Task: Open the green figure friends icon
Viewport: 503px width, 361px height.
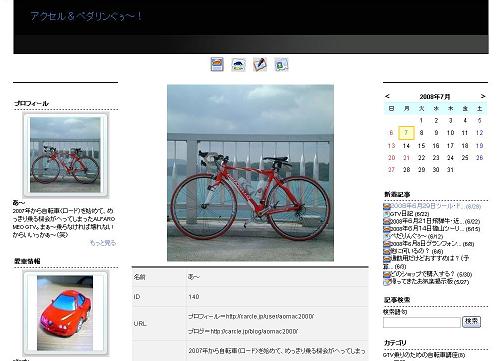Action: coord(281,65)
